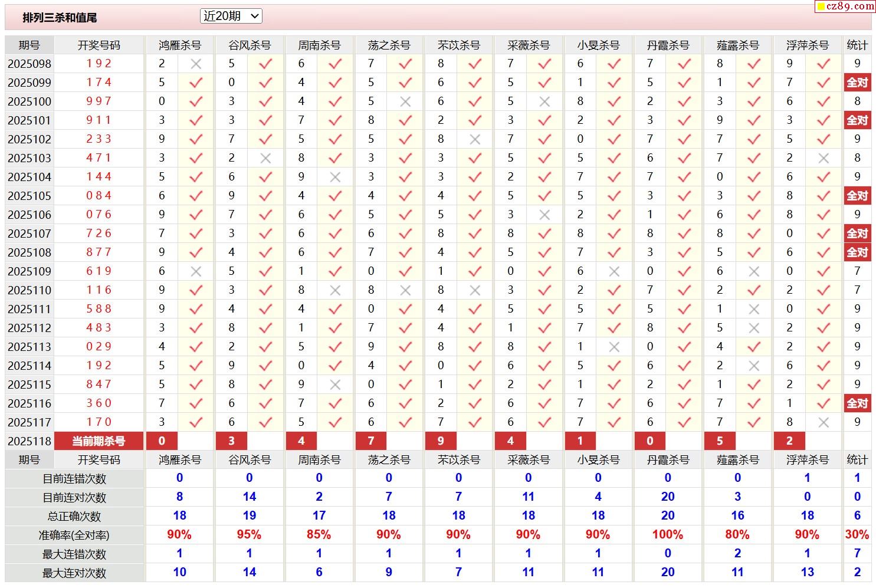Click the 总正确次数 row label
Viewport: 876px width, 588px height.
[x=74, y=517]
